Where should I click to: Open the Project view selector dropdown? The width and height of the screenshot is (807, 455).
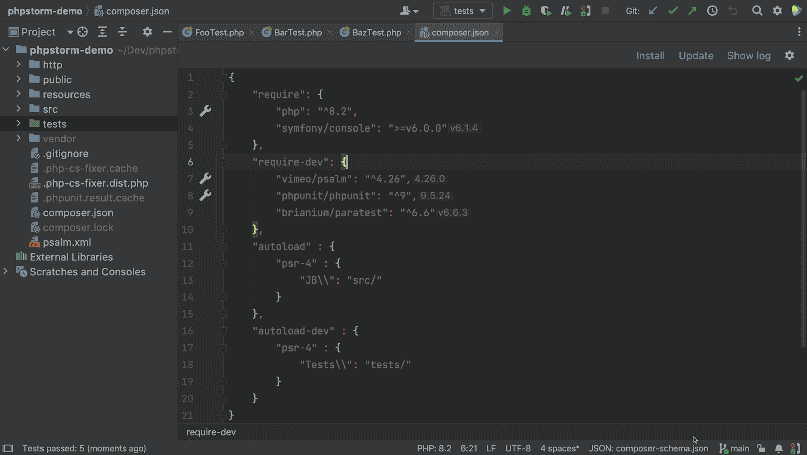(41, 32)
